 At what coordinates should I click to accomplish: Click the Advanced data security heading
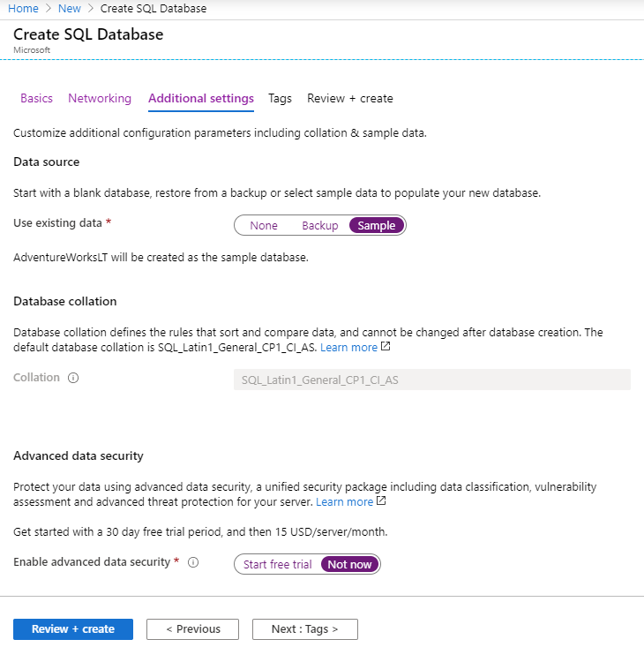[79, 455]
